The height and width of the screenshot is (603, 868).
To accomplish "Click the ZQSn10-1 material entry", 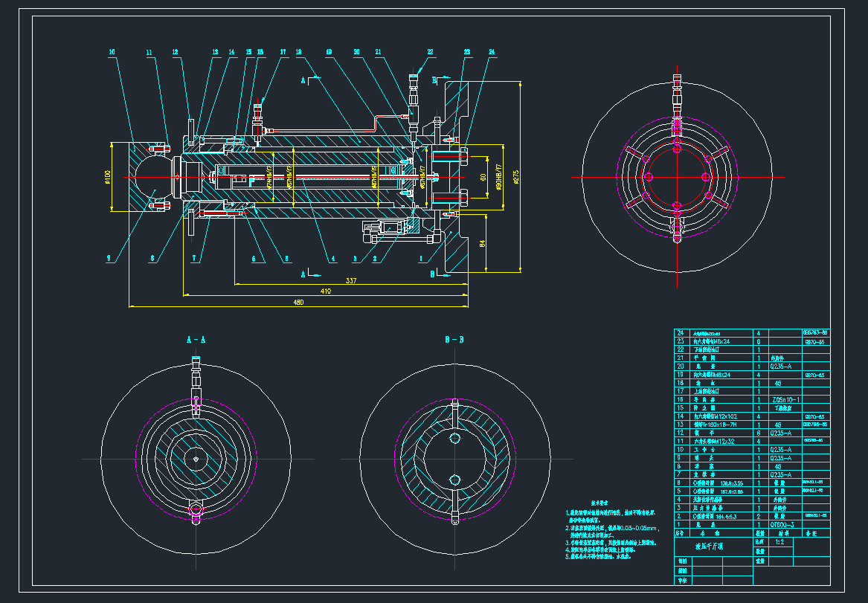I will point(784,399).
